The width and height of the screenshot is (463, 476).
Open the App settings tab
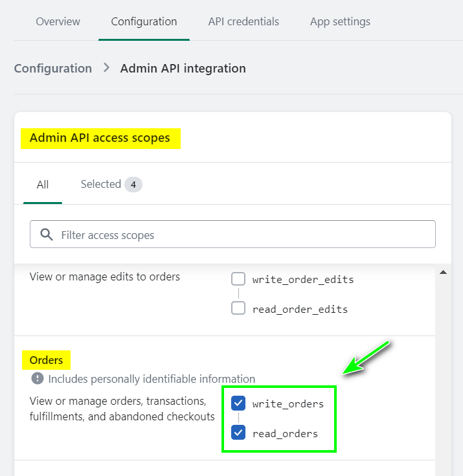point(340,21)
